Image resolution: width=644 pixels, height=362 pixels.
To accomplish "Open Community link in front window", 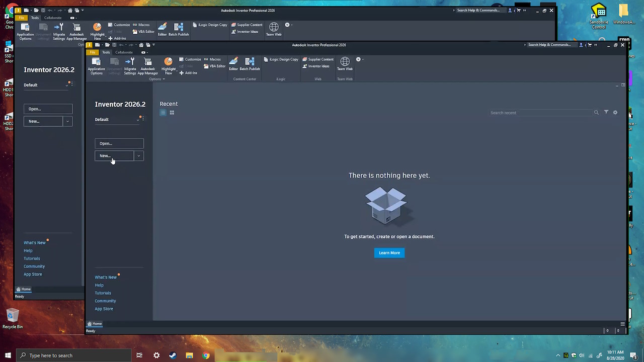I will 105,301.
